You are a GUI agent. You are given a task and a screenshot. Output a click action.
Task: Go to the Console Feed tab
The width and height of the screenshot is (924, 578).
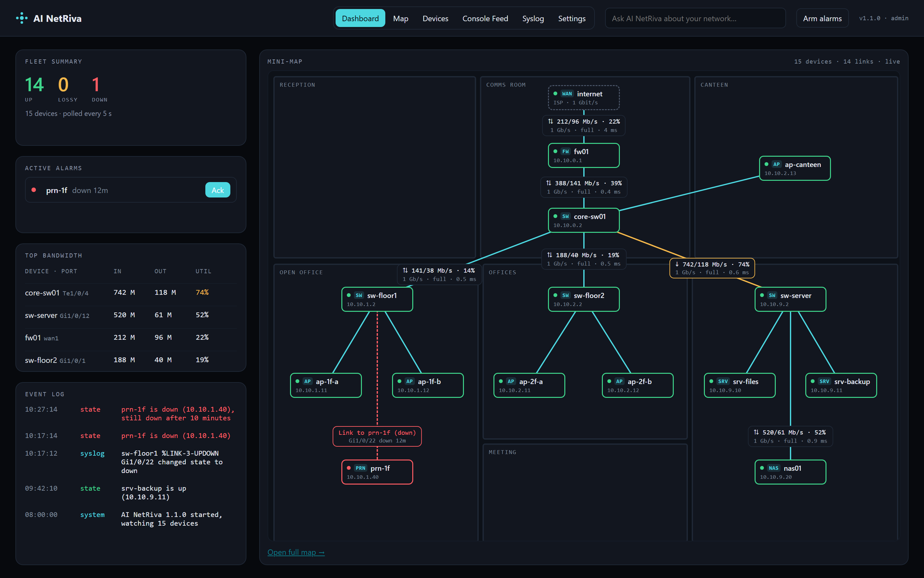click(485, 18)
